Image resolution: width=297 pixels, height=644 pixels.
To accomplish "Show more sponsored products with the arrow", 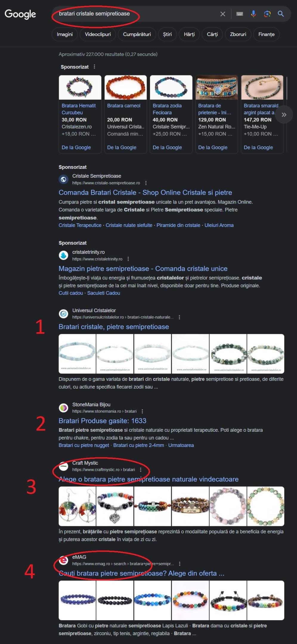I will point(284,114).
